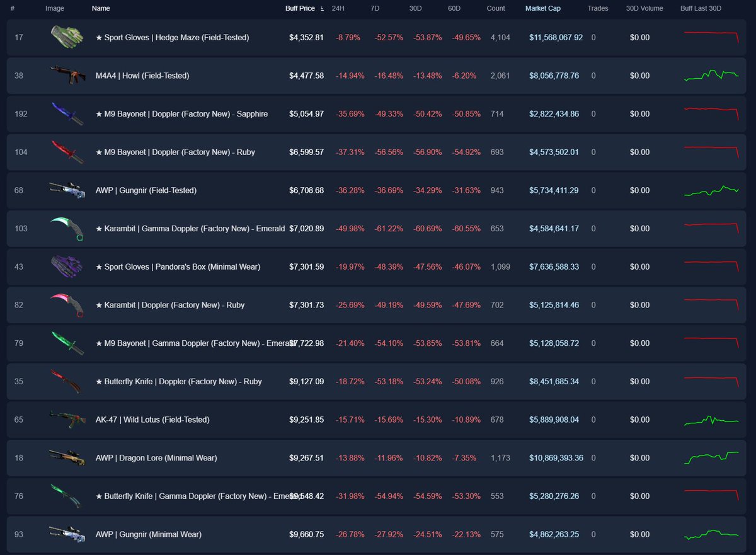
Task: Select M4A4 | Howl (Field-Tested) name
Action: click(x=142, y=76)
